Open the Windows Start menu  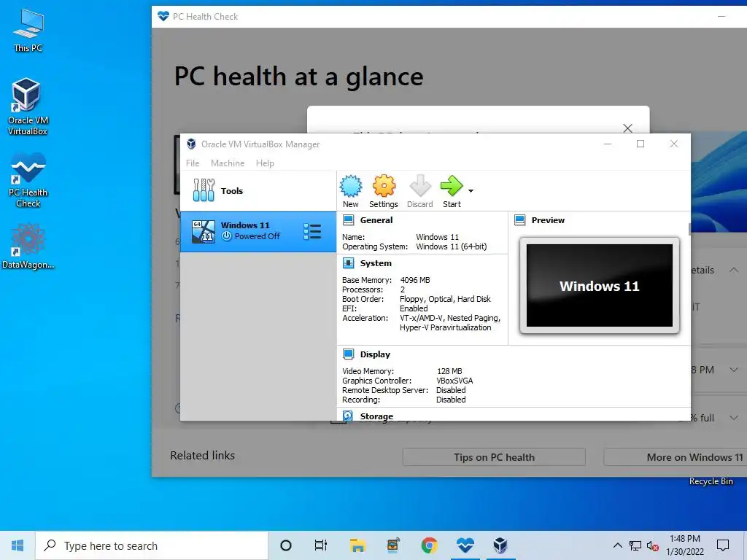click(18, 545)
